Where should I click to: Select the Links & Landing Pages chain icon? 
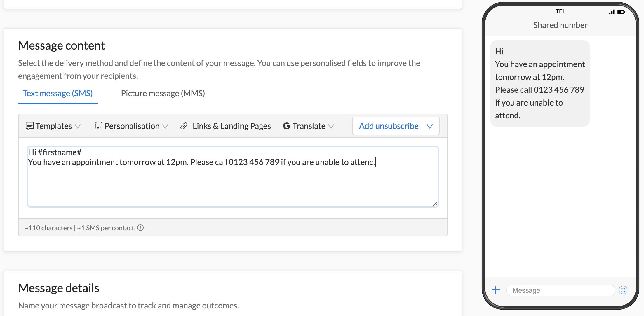[184, 126]
